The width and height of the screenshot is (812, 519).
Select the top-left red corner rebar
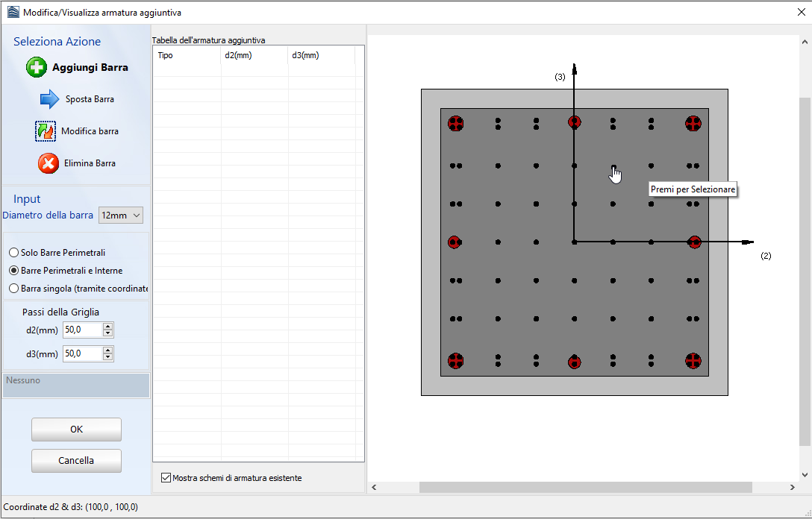click(x=455, y=123)
